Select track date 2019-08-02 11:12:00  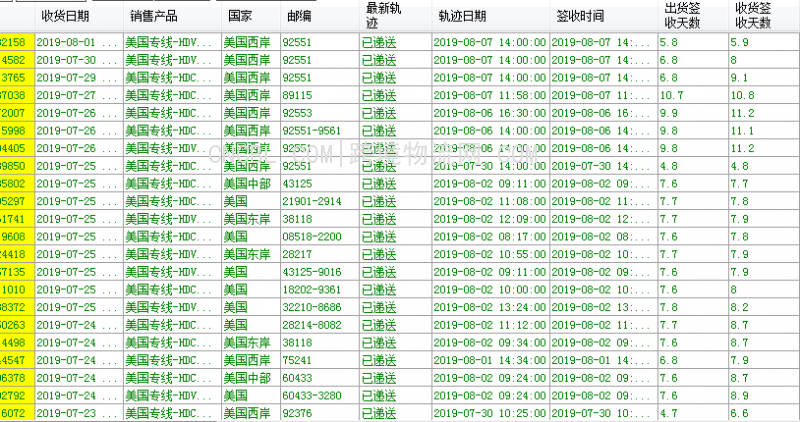click(x=490, y=325)
